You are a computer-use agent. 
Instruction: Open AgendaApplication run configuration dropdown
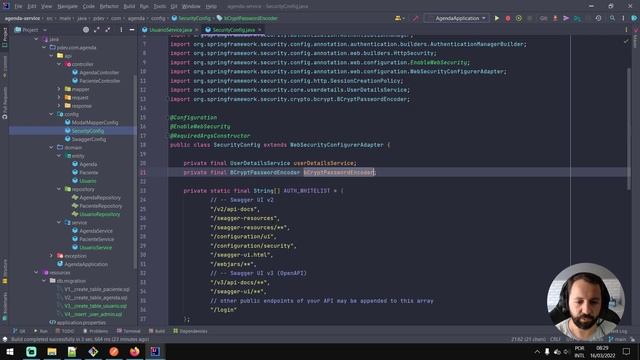(x=457, y=18)
